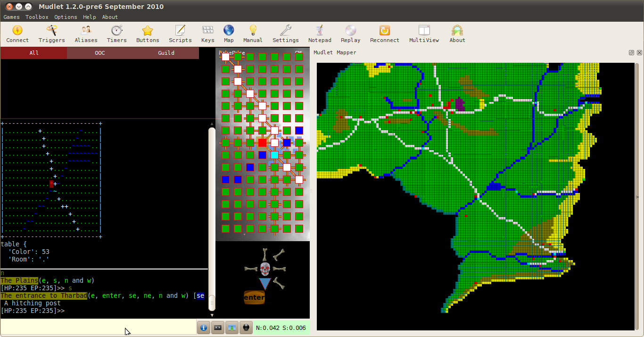Click the highlighted "se" text in the console
The height and width of the screenshot is (337, 644).
click(200, 295)
